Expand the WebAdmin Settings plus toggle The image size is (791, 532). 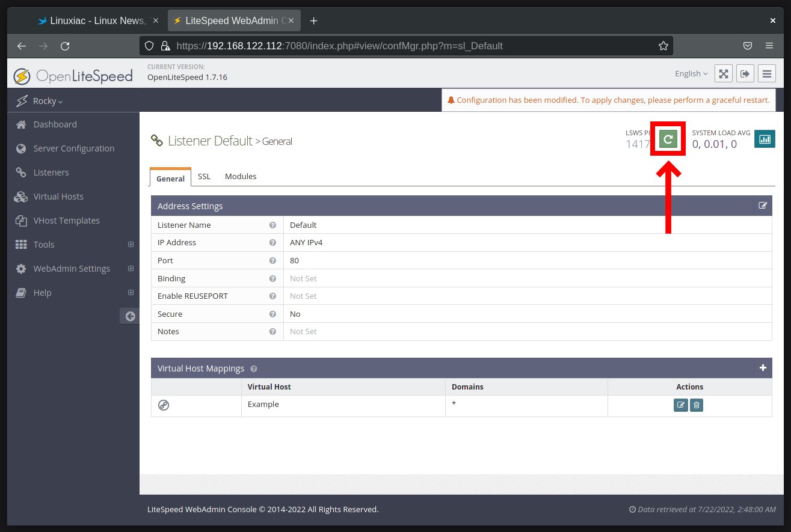point(131,269)
